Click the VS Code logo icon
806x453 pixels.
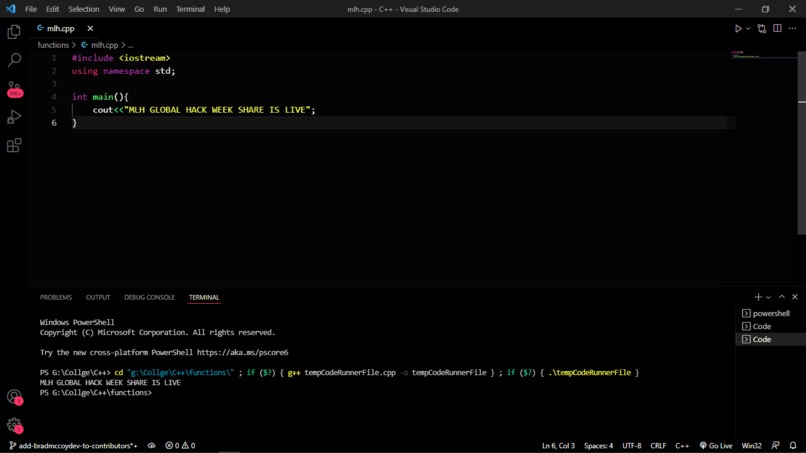(11, 9)
